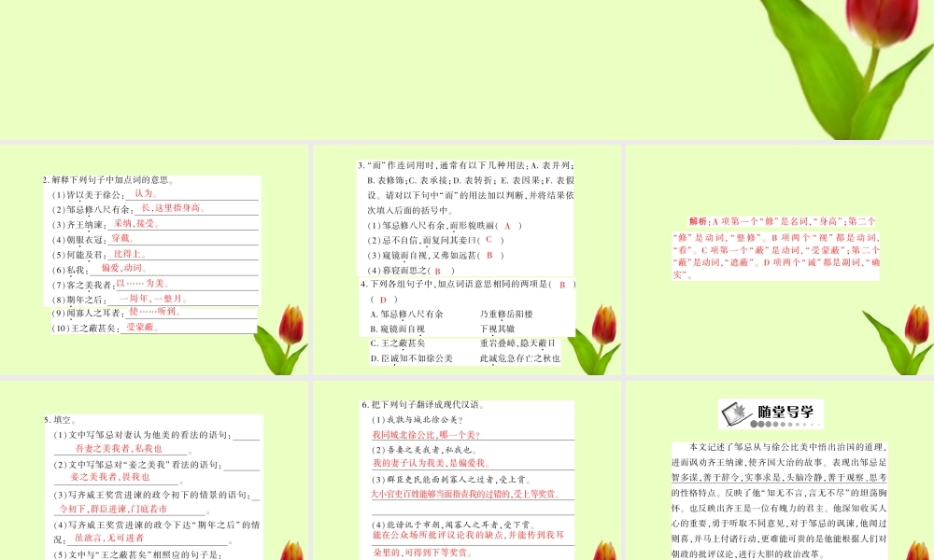This screenshot has height=560, width=934.
Task: Click the line (5) 何能及君
Action: pyautogui.click(x=78, y=255)
